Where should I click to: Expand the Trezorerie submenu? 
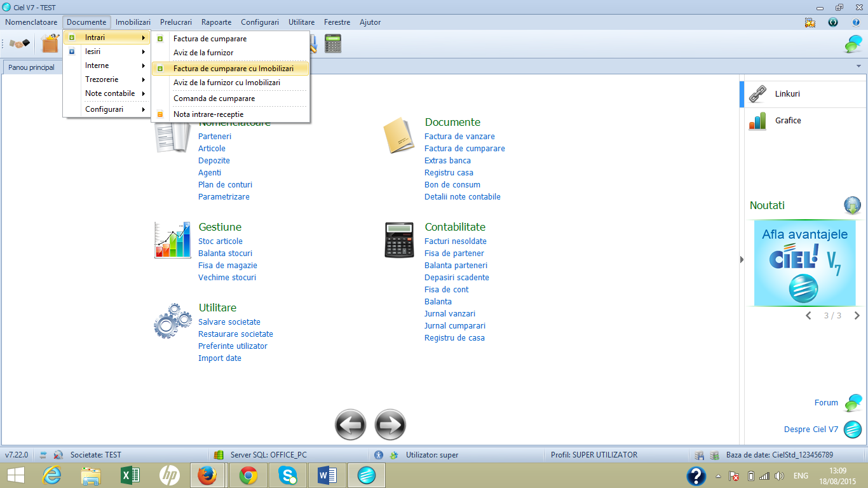point(107,79)
